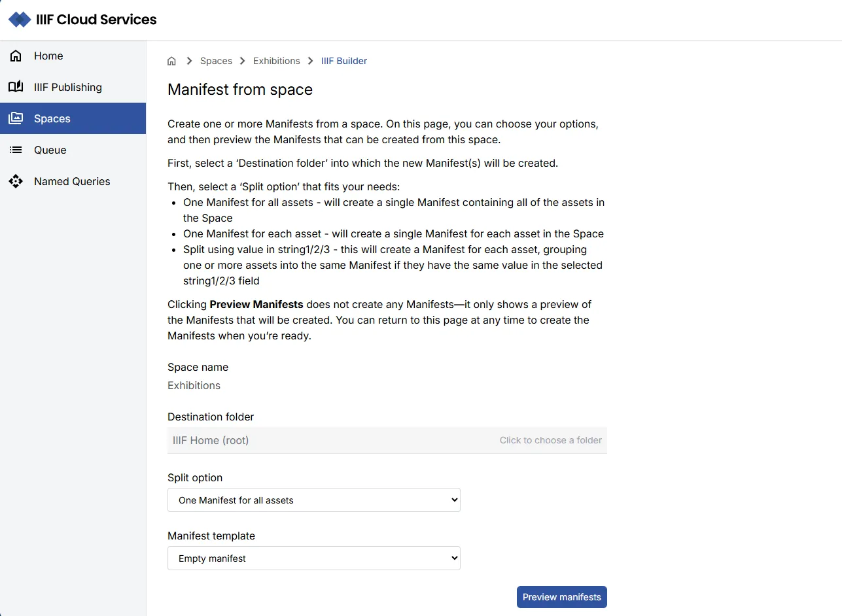Click the 'IIIF Cloud Services' title text

[x=96, y=20]
